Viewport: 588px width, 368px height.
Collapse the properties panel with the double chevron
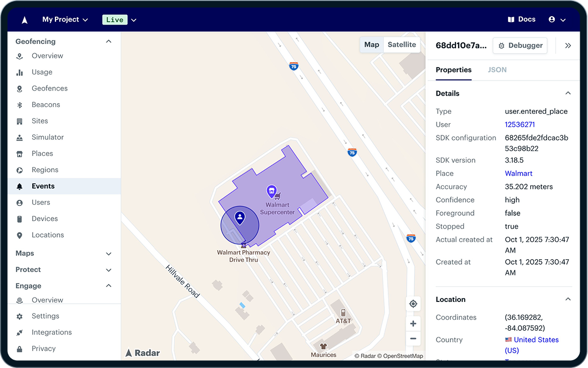[x=567, y=46]
